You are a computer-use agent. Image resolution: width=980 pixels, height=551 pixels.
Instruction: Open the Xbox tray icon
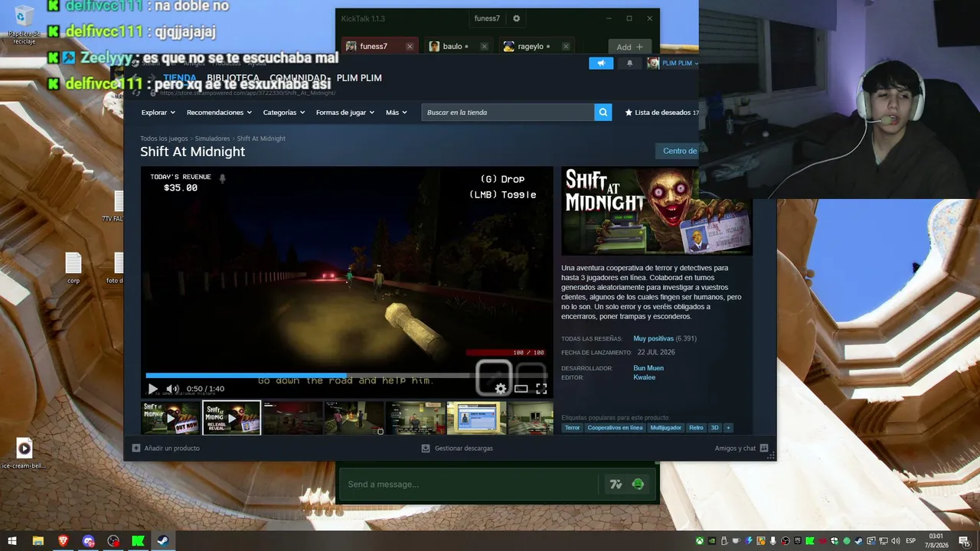pyautogui.click(x=699, y=541)
